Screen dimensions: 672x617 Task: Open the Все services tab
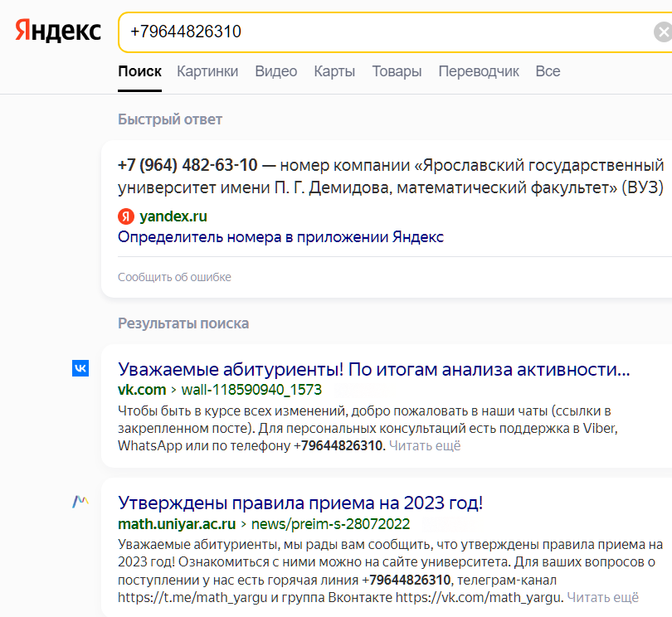pyautogui.click(x=548, y=71)
